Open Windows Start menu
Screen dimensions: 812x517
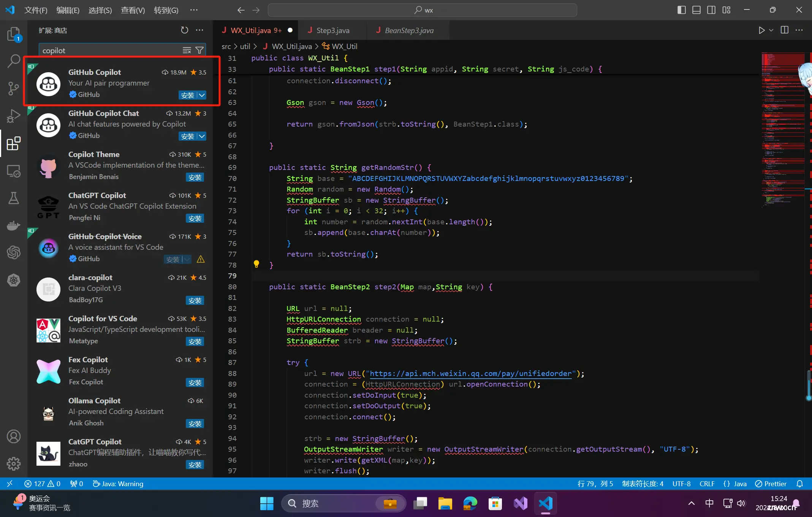coord(267,503)
